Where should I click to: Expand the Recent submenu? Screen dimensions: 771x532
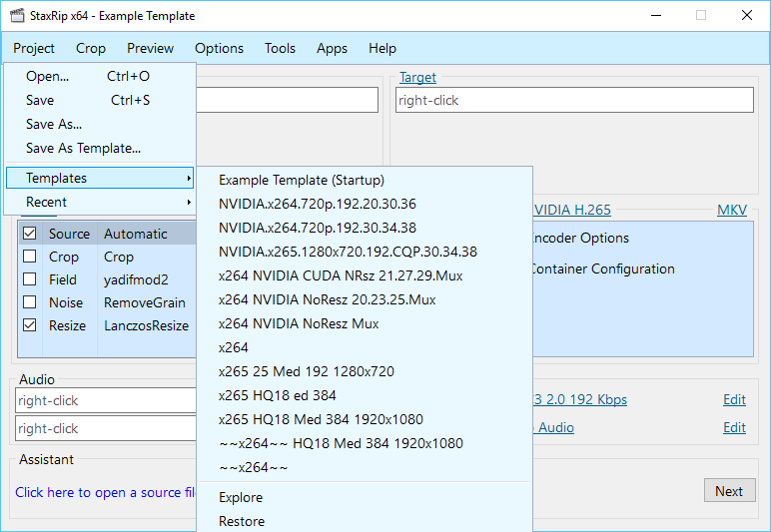point(100,202)
